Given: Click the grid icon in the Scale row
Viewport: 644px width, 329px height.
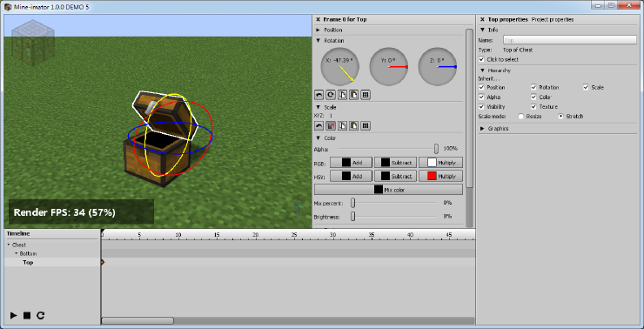Looking at the screenshot, I should [366, 125].
